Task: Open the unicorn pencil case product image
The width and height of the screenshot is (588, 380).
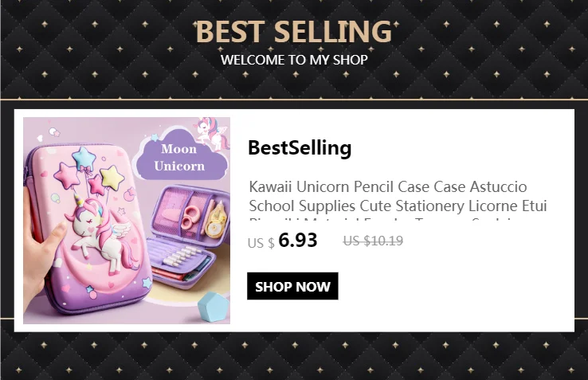Action: [127, 221]
